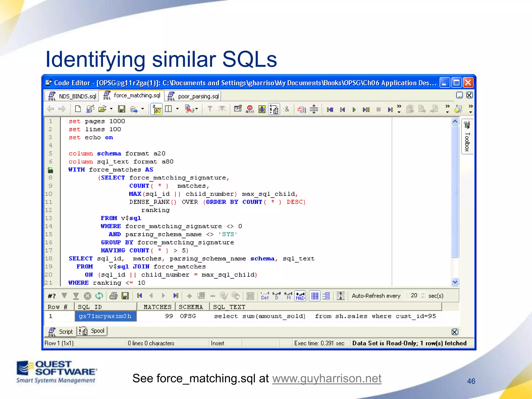The image size is (532, 399).
Task: Expand the chevron overflow before the flask icon
Action: pyautogui.click(x=447, y=109)
